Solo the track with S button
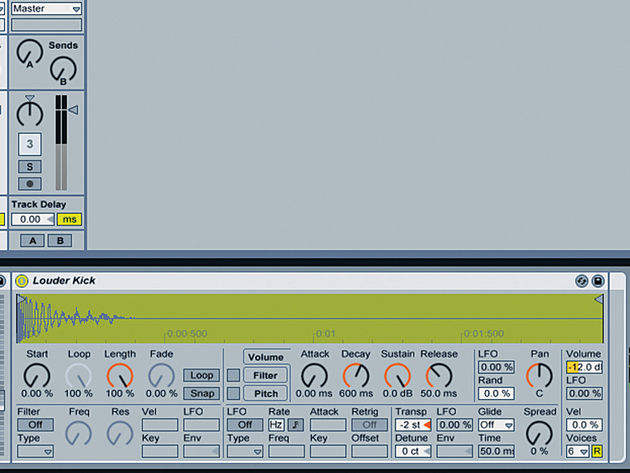The width and height of the screenshot is (630, 473). click(30, 167)
